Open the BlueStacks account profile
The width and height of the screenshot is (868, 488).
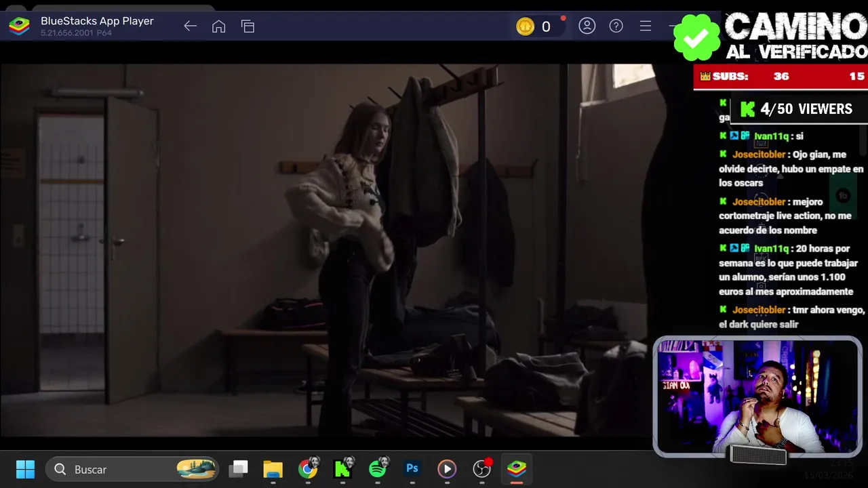[x=587, y=26]
